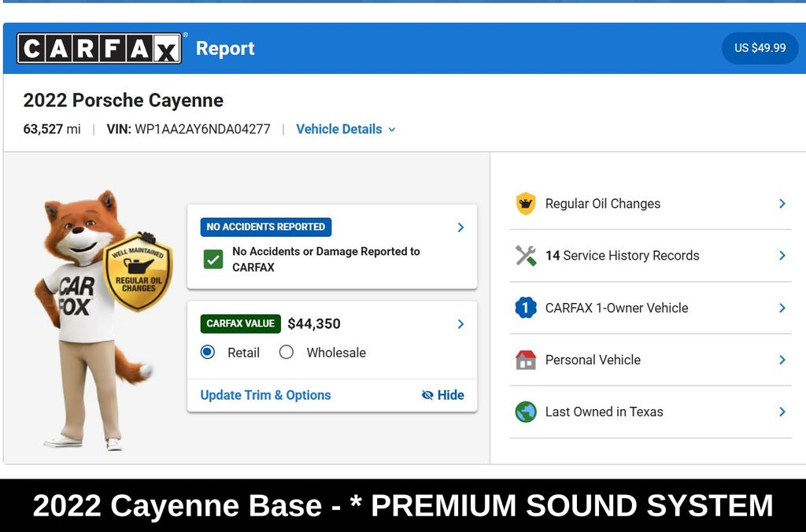Expand Vehicle Details dropdown
806x532 pixels.
point(346,129)
